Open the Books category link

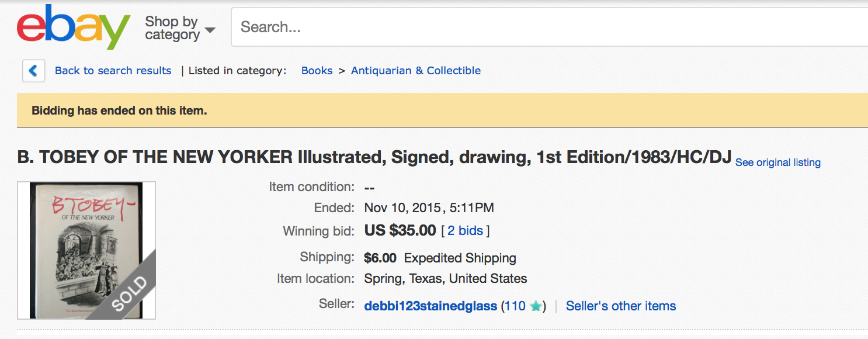point(317,71)
